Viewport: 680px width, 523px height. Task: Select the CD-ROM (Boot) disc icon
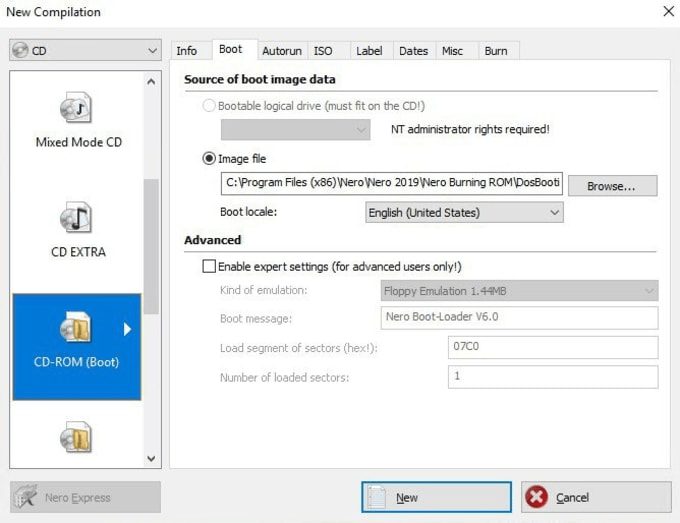click(76, 328)
